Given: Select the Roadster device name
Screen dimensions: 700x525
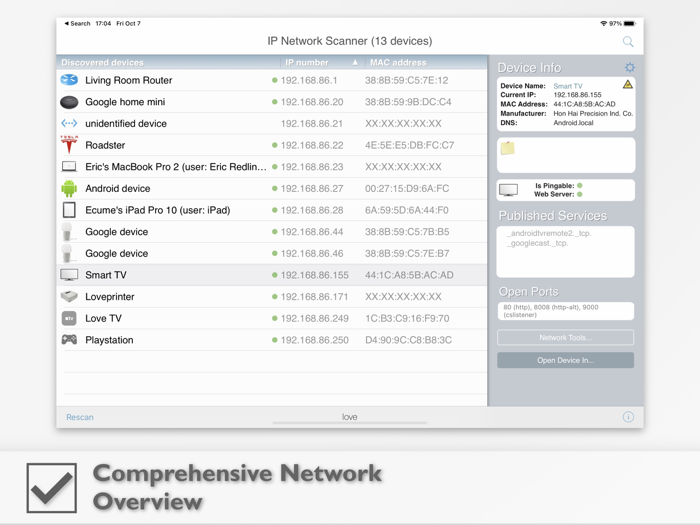Looking at the screenshot, I should pyautogui.click(x=105, y=145).
